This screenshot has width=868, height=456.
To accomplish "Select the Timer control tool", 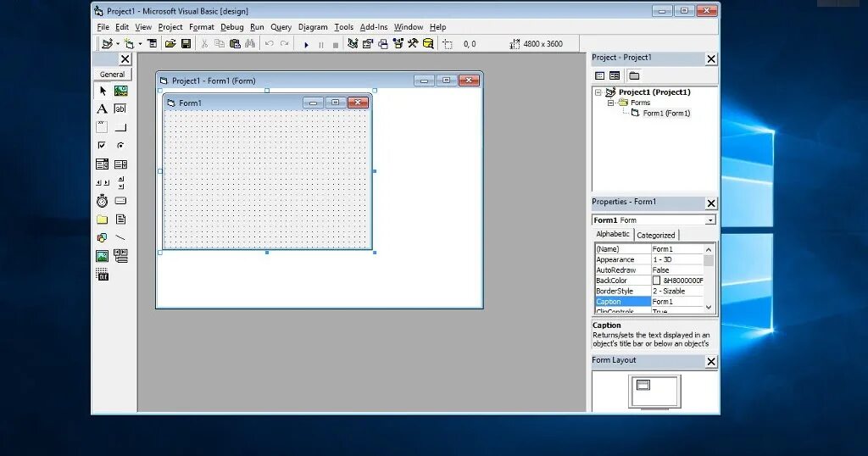I will 103,201.
